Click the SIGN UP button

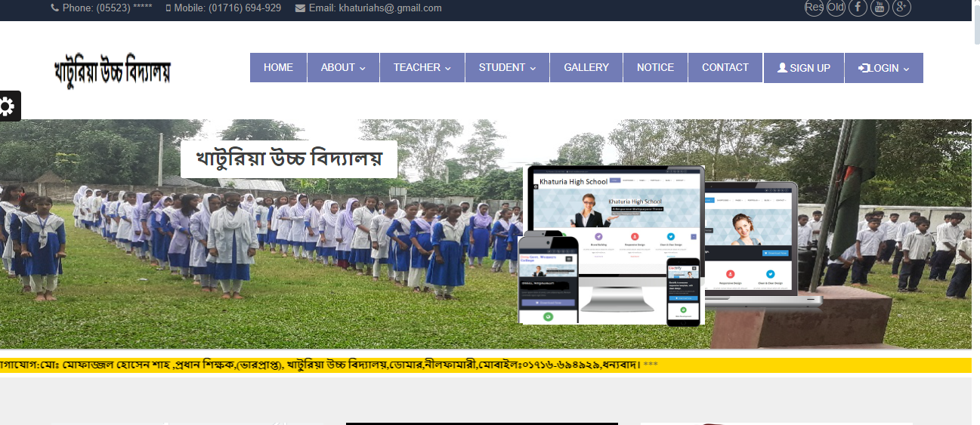coord(803,68)
